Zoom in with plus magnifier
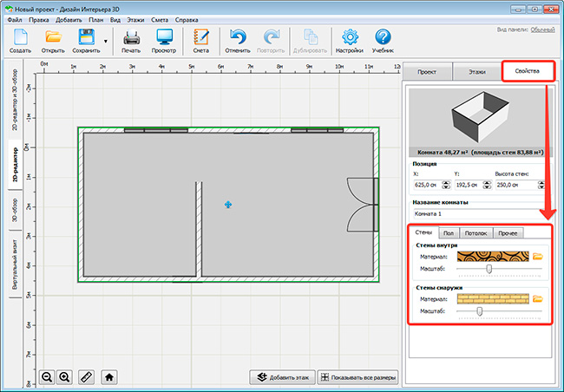 [64, 377]
